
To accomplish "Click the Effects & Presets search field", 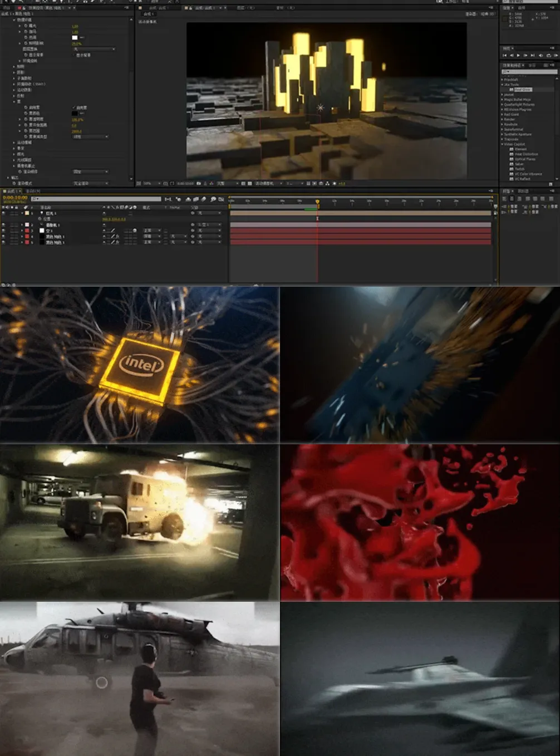I will tap(529, 72).
